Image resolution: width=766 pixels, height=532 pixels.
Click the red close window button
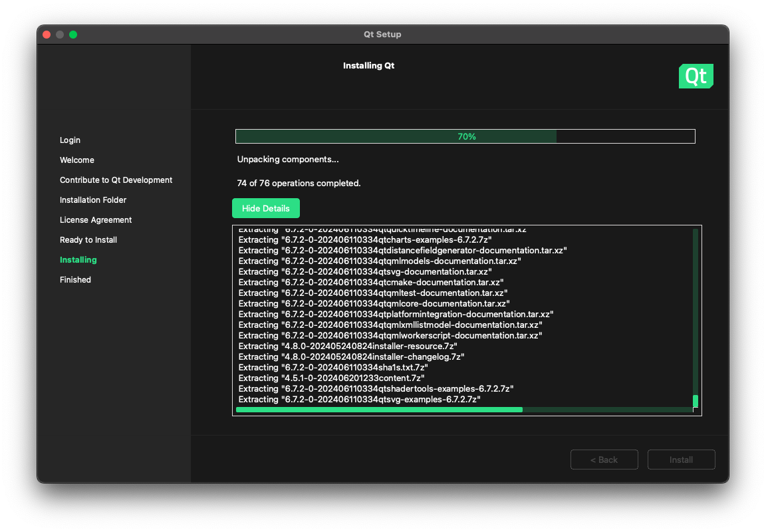point(47,35)
